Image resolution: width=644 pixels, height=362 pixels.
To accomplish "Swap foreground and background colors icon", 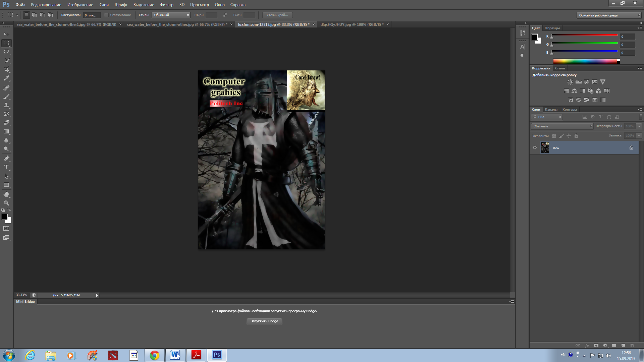I will click(9, 210).
